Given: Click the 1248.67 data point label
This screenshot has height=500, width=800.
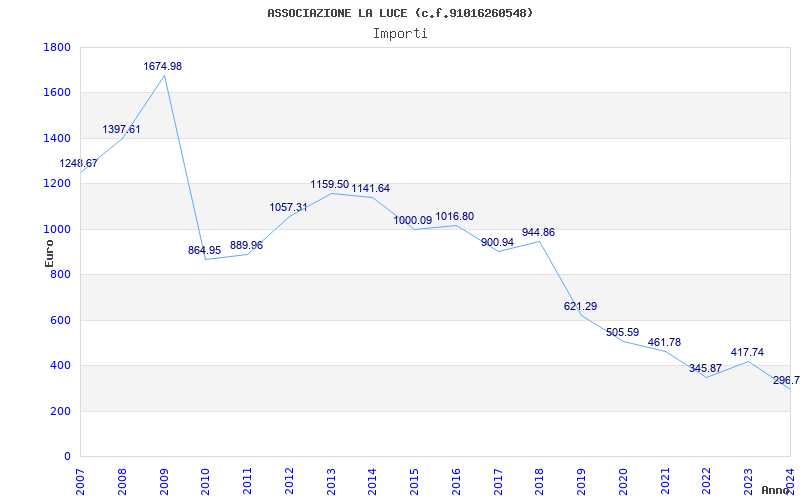Looking at the screenshot, I should coord(79,163).
